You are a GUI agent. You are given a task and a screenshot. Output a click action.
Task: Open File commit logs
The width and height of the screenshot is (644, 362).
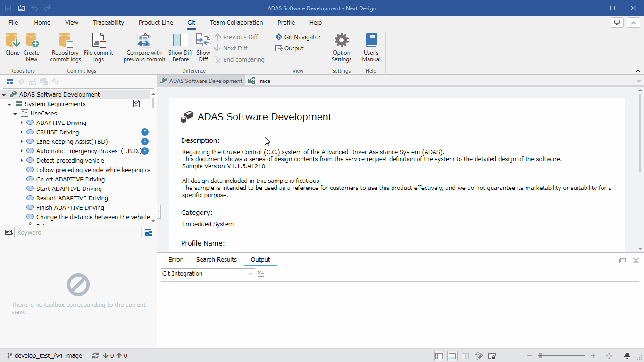click(99, 47)
